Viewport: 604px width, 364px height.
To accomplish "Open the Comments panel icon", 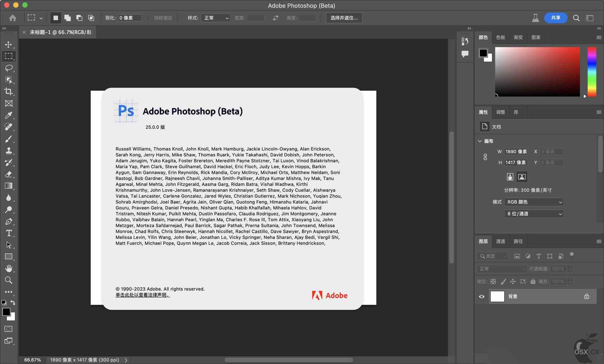I will coord(465,54).
